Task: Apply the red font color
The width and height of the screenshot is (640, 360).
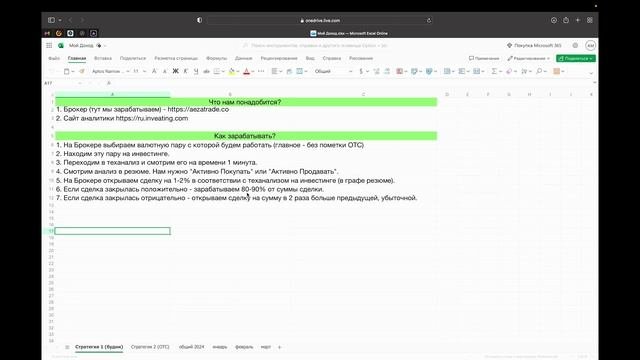Action: coord(247,71)
